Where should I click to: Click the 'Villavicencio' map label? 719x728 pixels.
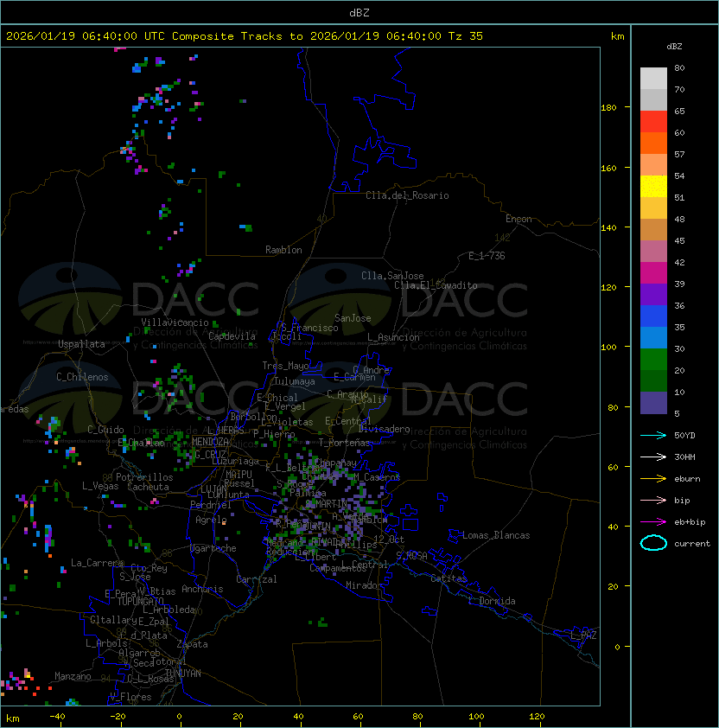(175, 322)
